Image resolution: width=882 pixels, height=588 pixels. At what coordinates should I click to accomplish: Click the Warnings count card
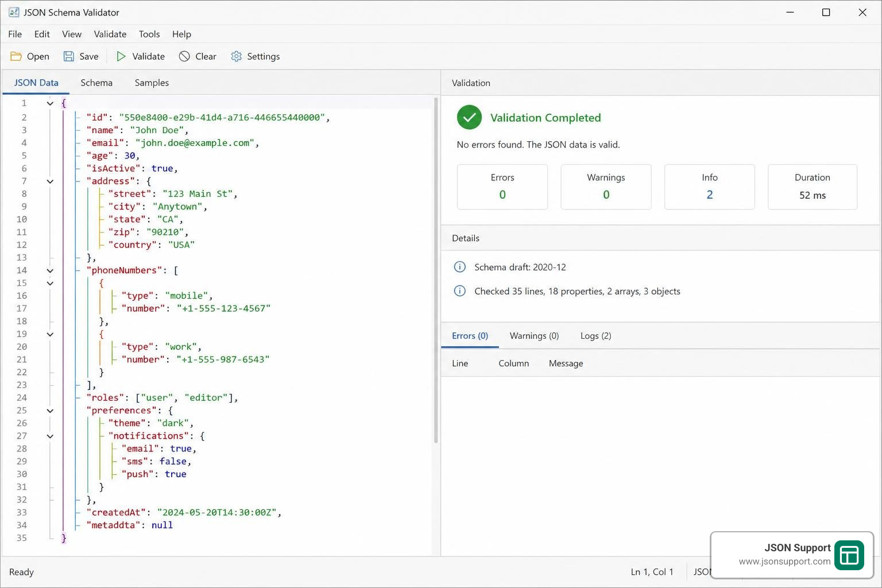pyautogui.click(x=606, y=187)
